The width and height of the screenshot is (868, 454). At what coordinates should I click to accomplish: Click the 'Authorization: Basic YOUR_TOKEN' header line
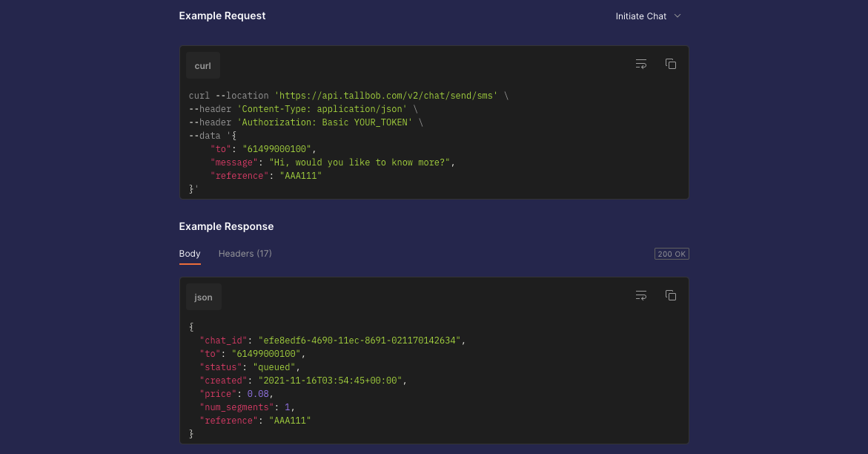pyautogui.click(x=305, y=122)
